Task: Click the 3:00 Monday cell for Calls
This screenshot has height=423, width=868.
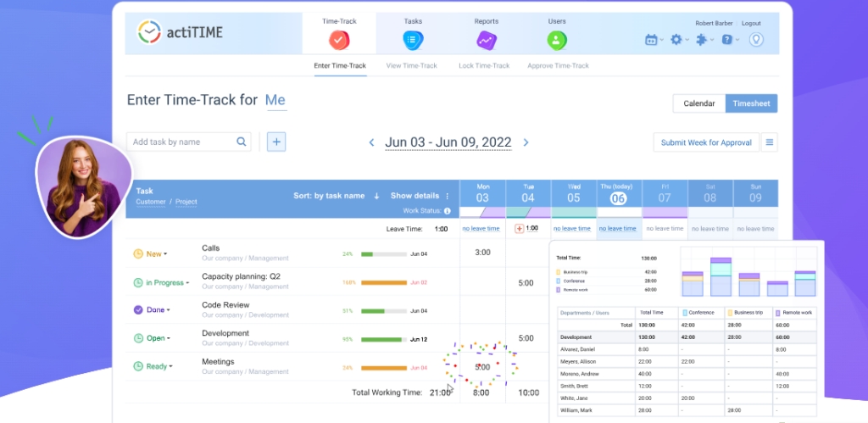Action: click(x=482, y=253)
